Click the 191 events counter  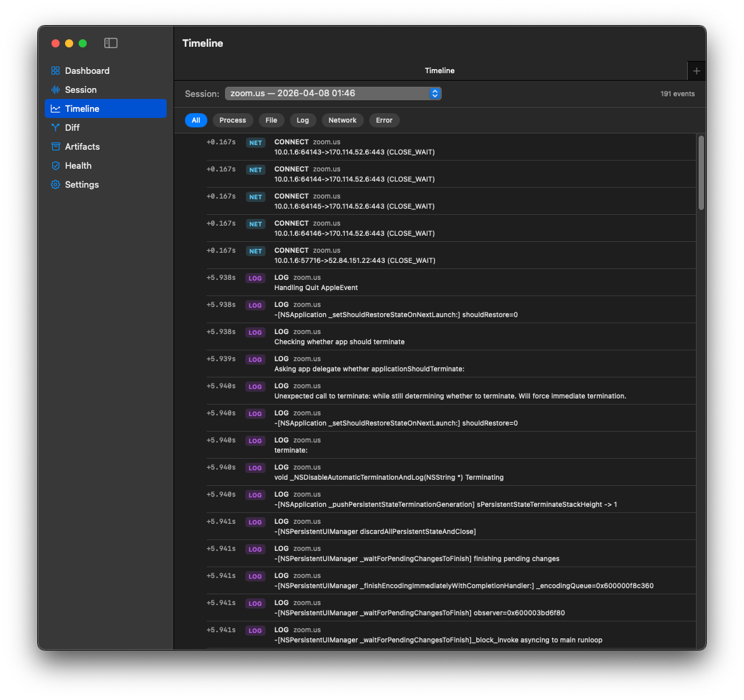[x=678, y=94]
